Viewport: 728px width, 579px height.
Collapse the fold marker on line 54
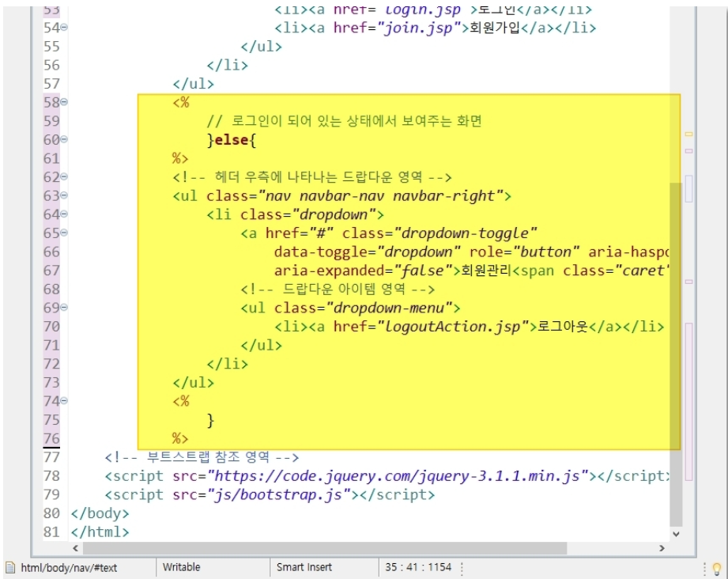coord(64,28)
